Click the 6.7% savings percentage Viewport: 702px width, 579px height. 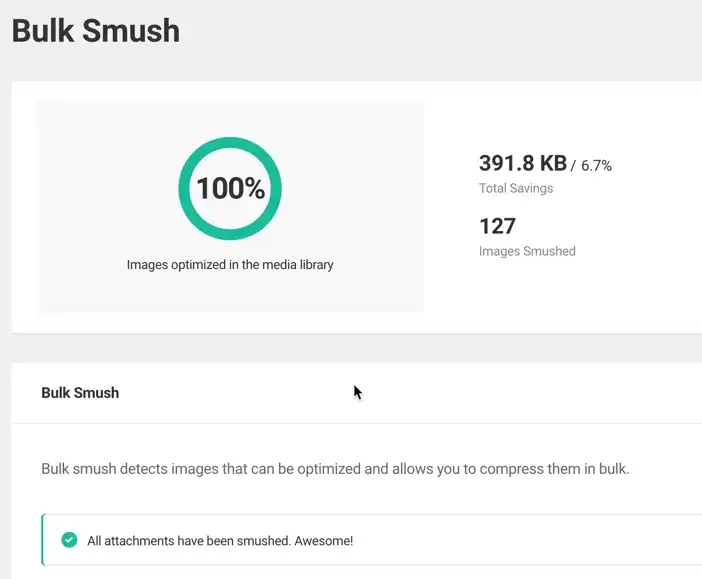coord(596,166)
